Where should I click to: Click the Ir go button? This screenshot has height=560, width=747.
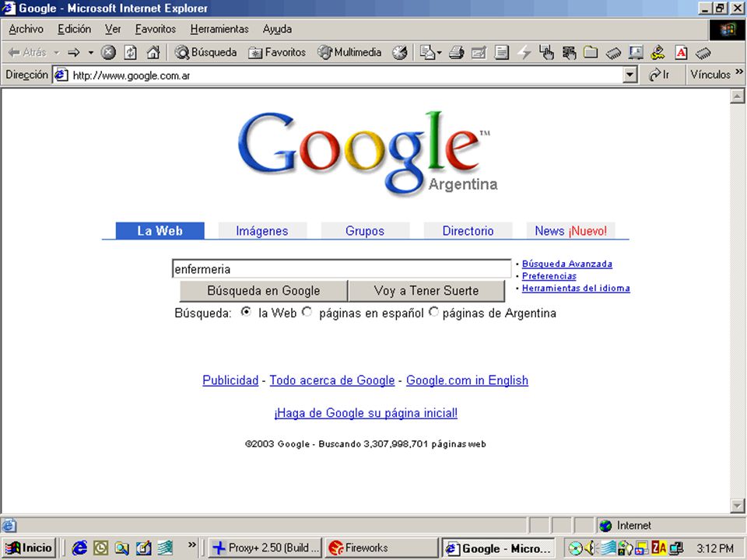(659, 75)
